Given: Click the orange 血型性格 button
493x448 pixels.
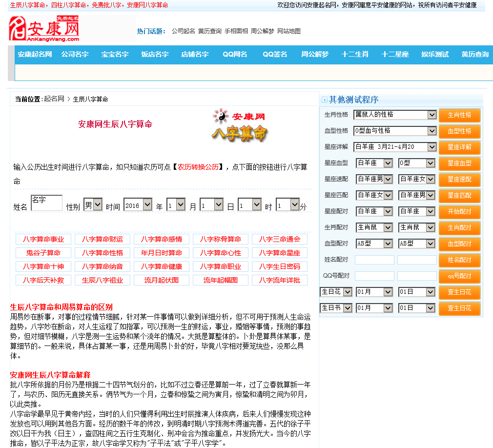Looking at the screenshot, I should 460,131.
